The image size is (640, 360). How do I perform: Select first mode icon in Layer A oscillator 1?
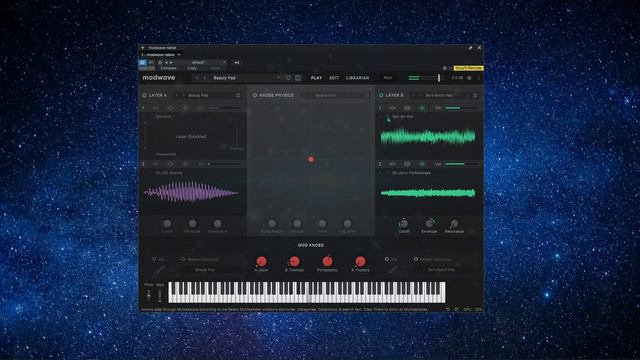156,108
